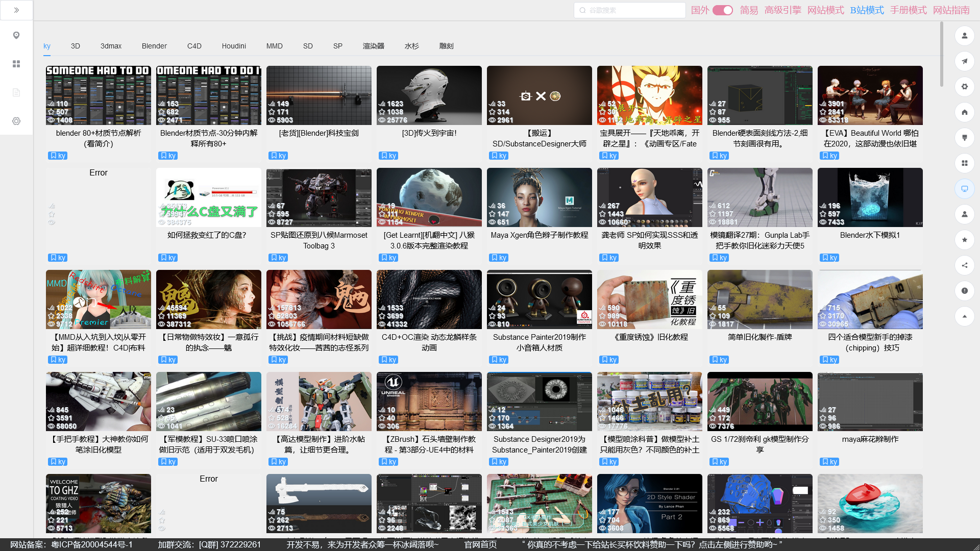Open the grid apps icon in left sidebar
The height and width of the screenshot is (551, 980).
pyautogui.click(x=16, y=64)
